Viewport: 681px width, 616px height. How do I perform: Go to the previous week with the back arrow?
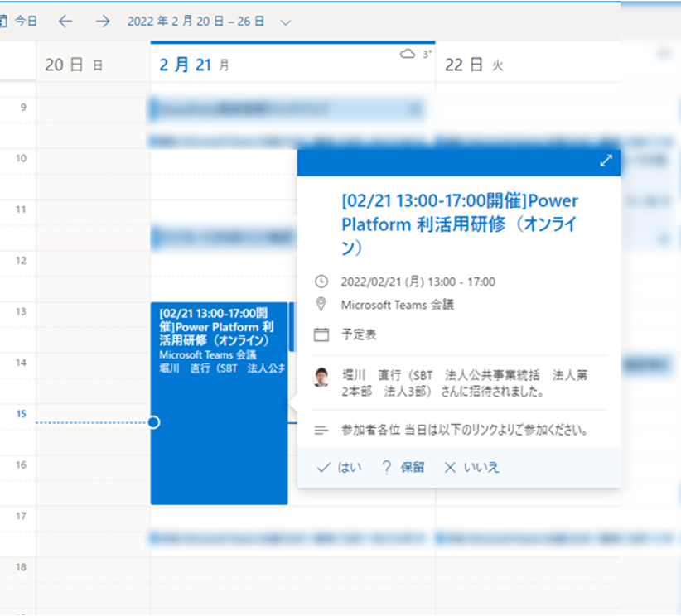click(65, 22)
